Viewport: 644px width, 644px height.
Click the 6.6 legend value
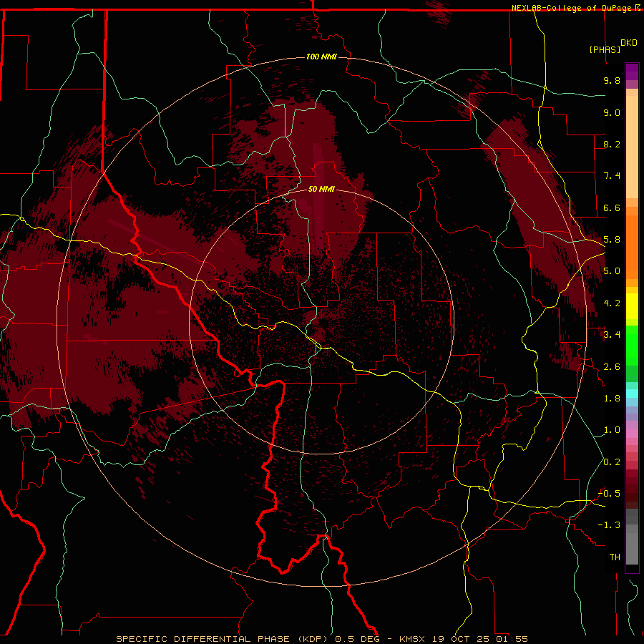click(612, 208)
